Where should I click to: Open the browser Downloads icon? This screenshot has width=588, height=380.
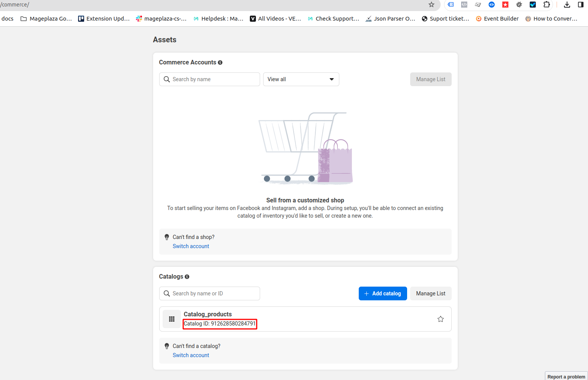click(x=567, y=5)
